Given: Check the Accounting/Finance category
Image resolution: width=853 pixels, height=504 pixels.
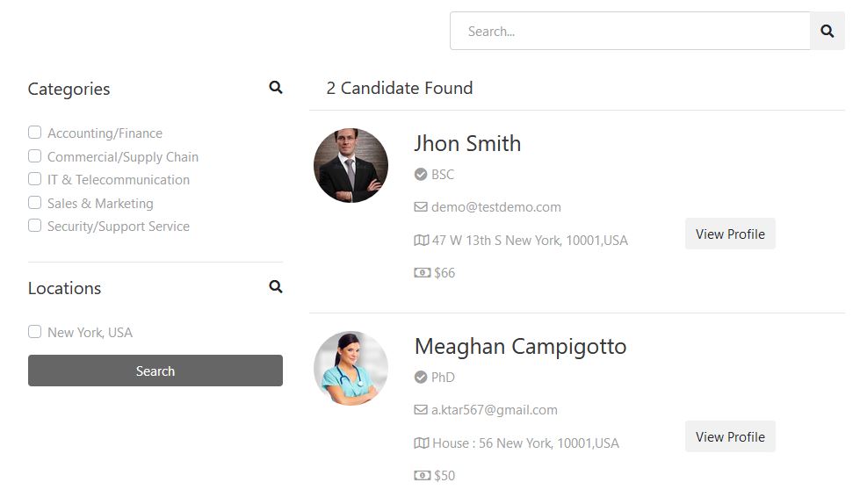Looking at the screenshot, I should coord(35,132).
